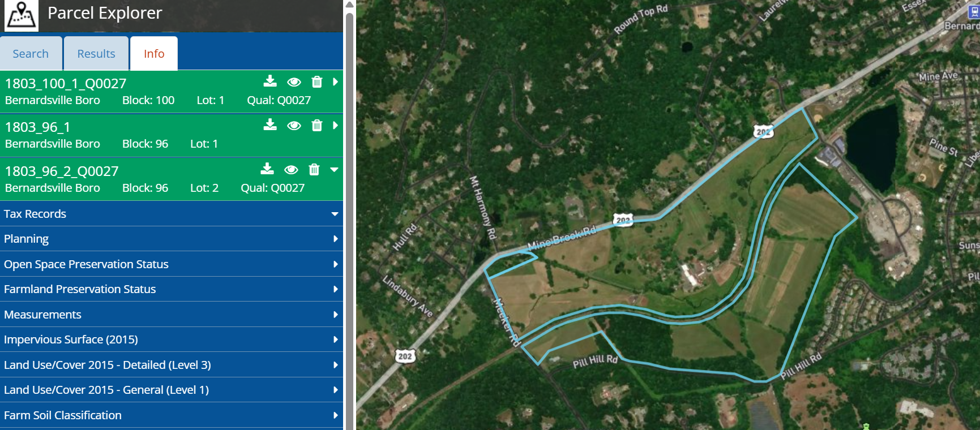Open the Measurements section
980x430 pixels.
(172, 315)
